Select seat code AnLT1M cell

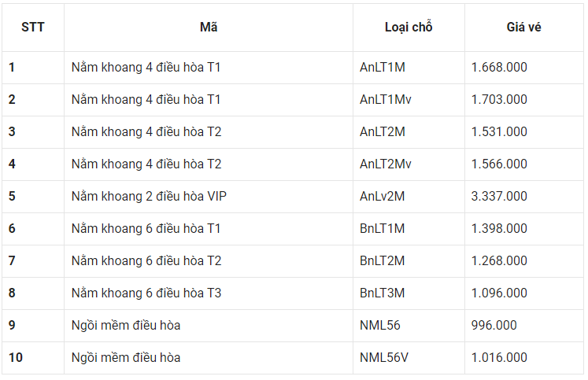(x=383, y=68)
